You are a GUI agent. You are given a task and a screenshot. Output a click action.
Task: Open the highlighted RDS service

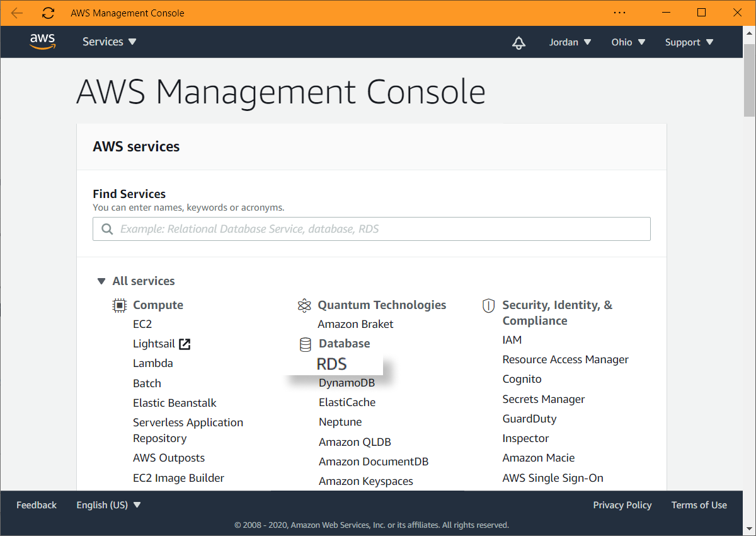pyautogui.click(x=332, y=364)
